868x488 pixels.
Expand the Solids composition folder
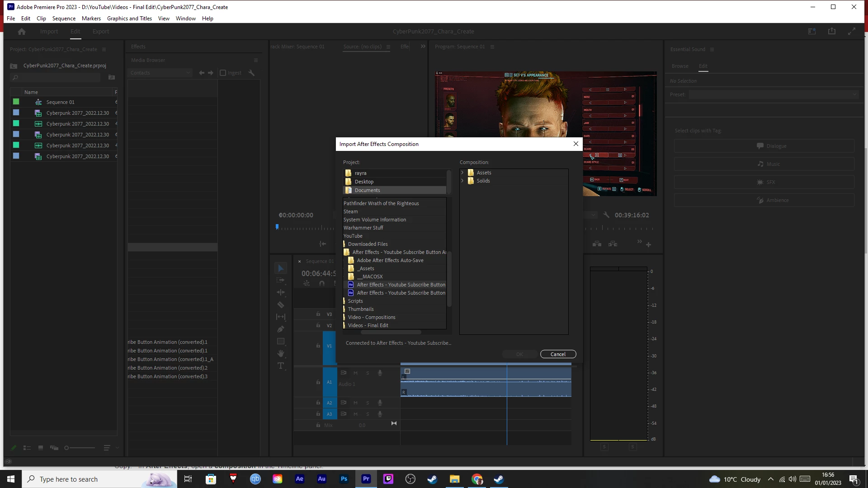(462, 181)
